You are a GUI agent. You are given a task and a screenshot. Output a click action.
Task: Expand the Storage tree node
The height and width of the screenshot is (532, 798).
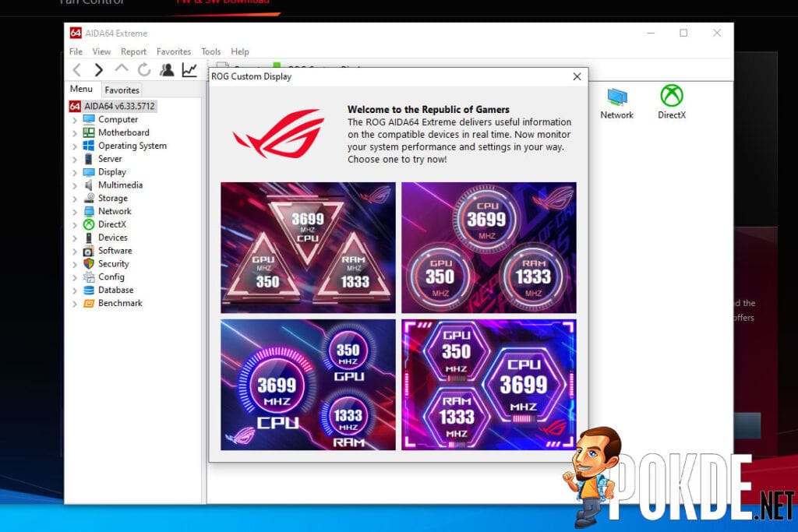pos(75,199)
